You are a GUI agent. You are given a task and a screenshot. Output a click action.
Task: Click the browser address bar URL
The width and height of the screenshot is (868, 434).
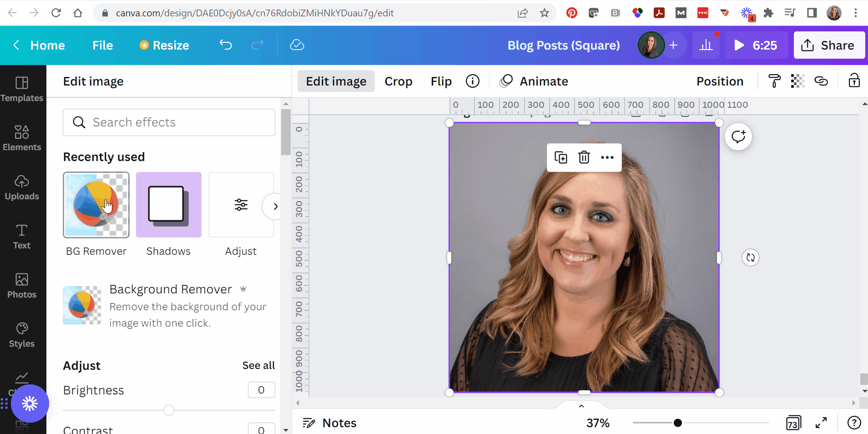[x=255, y=13]
